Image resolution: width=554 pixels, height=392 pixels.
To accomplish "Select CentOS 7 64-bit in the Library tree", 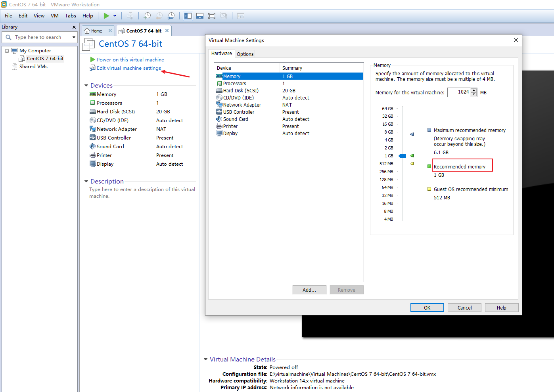I will 45,59.
